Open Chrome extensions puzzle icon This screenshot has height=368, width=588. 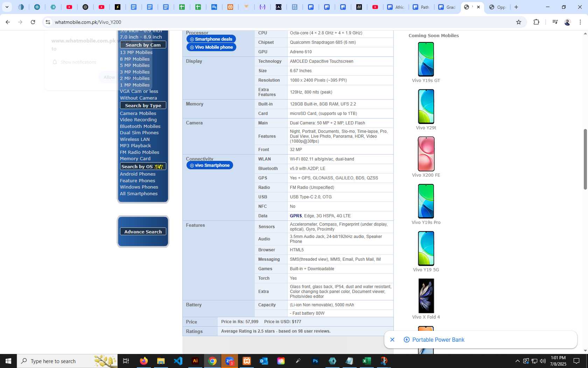pos(536,22)
